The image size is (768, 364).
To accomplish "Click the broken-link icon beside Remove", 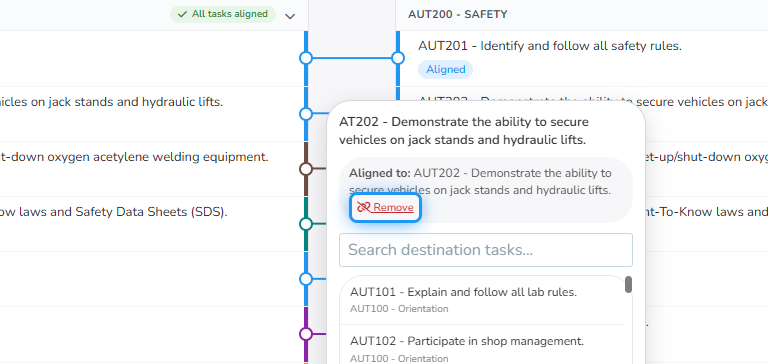I will tap(363, 208).
